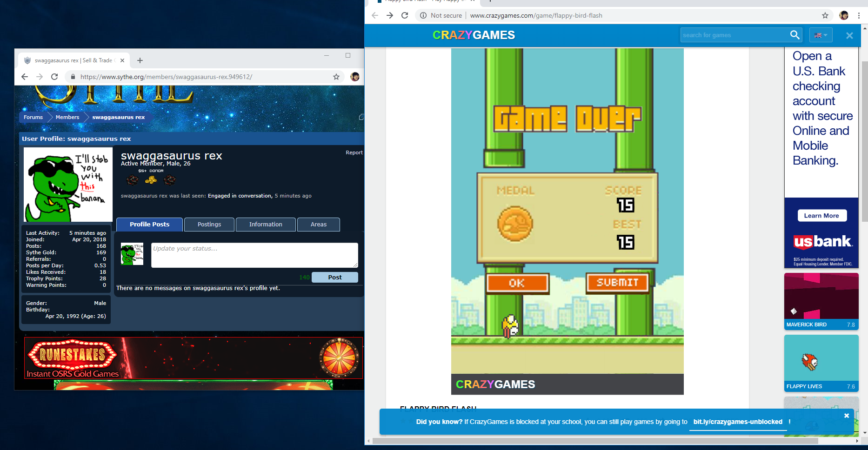Click the CrazyGames horizontal scrollbar

click(x=595, y=441)
